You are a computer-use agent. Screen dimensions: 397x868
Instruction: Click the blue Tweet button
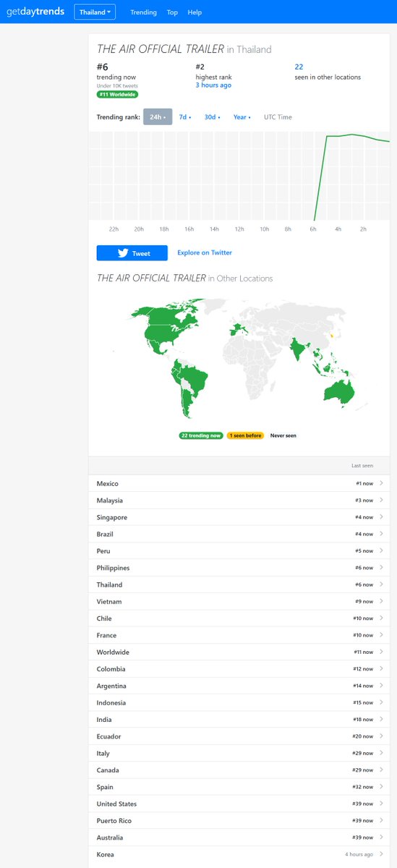(x=132, y=253)
